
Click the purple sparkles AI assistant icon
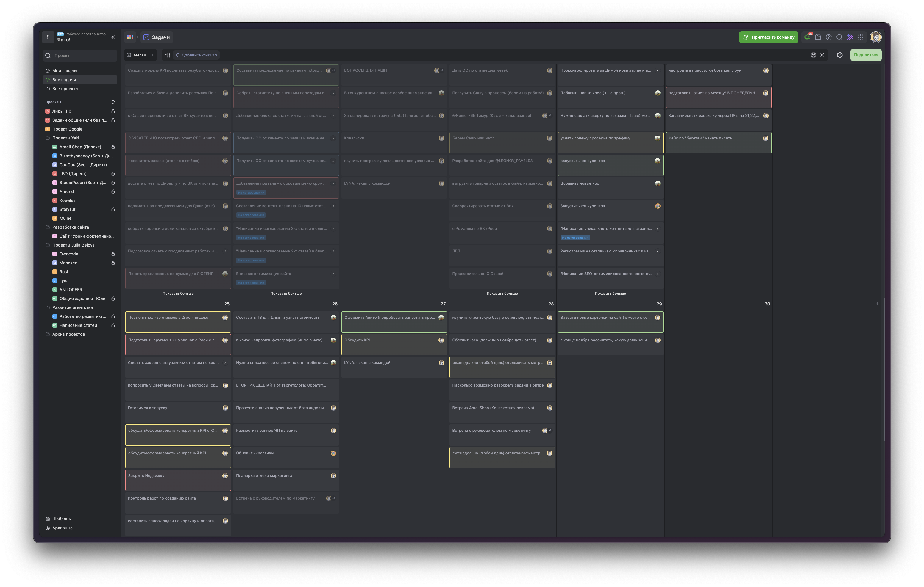pos(850,37)
